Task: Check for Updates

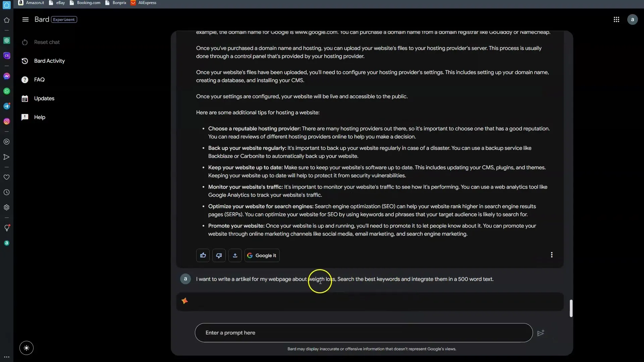Action: (44, 98)
